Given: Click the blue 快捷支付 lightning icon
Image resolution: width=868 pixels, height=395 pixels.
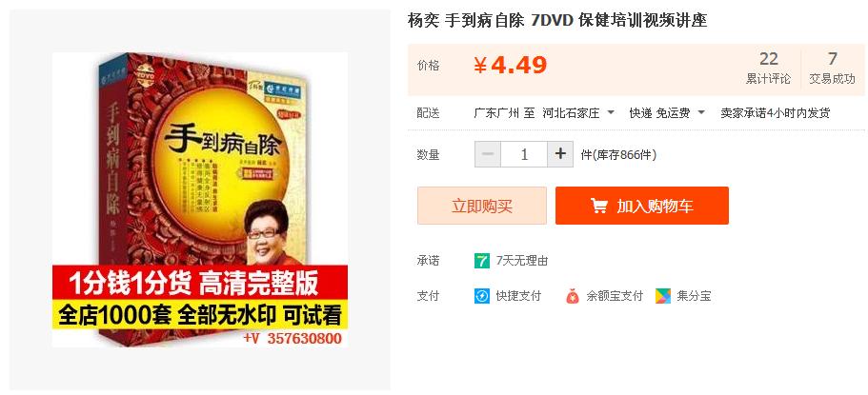Looking at the screenshot, I should 482,296.
